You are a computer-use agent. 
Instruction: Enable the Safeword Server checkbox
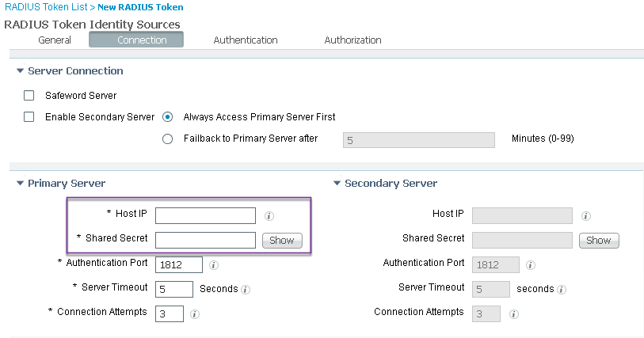coord(29,96)
